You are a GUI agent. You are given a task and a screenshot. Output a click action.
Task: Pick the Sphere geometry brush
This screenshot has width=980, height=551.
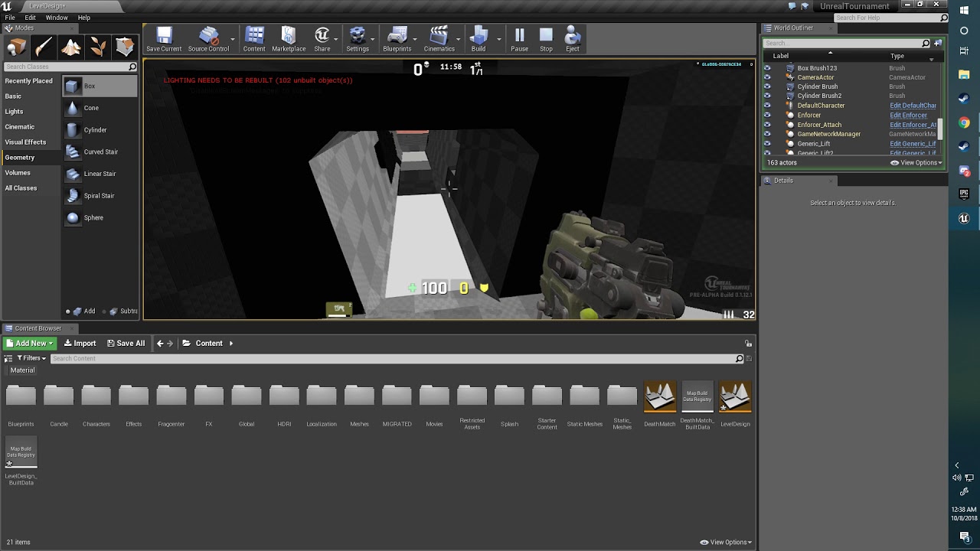pyautogui.click(x=100, y=217)
